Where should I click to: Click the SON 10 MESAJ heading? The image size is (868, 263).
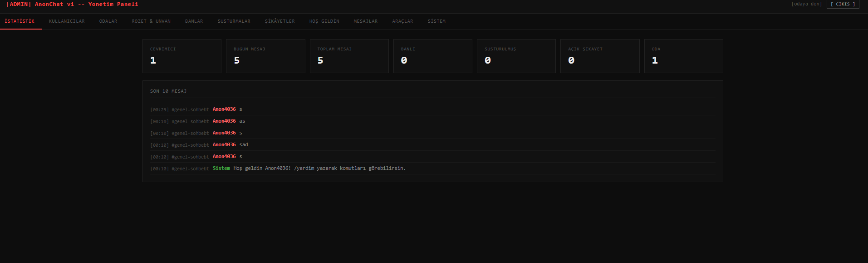(x=168, y=91)
